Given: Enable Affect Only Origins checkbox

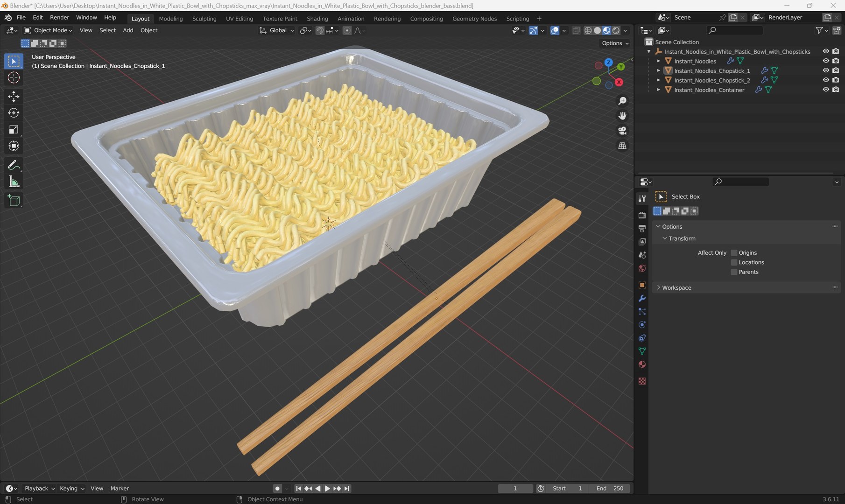Looking at the screenshot, I should [734, 252].
